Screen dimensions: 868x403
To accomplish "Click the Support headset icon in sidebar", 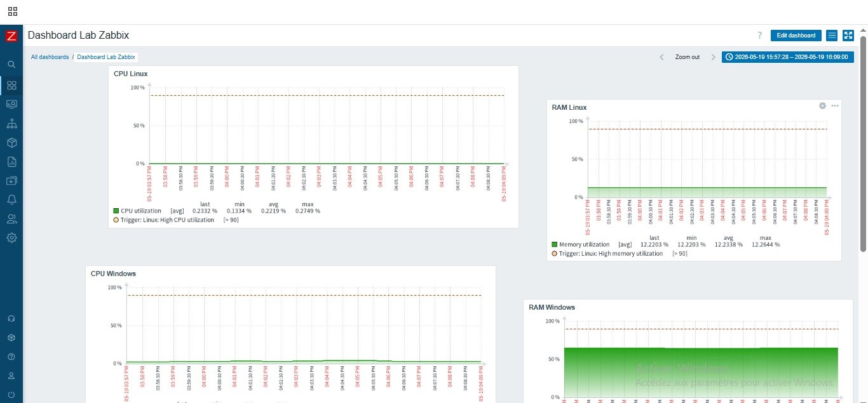I will click(11, 319).
